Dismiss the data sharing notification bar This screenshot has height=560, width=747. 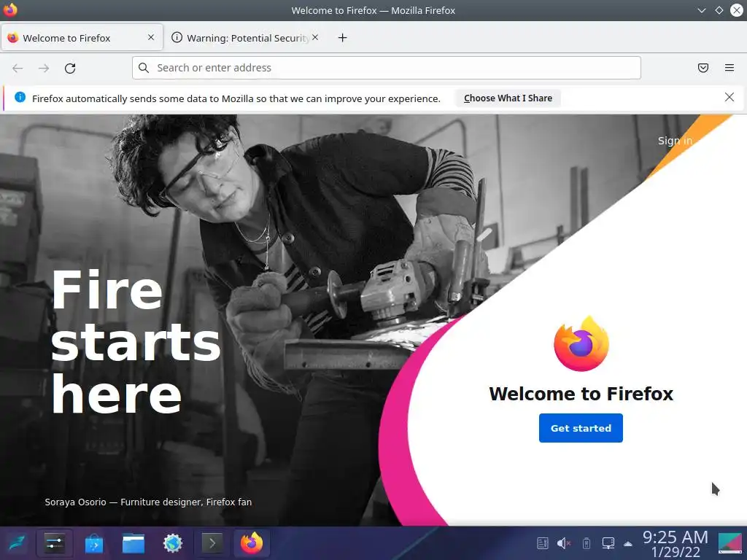(x=729, y=97)
